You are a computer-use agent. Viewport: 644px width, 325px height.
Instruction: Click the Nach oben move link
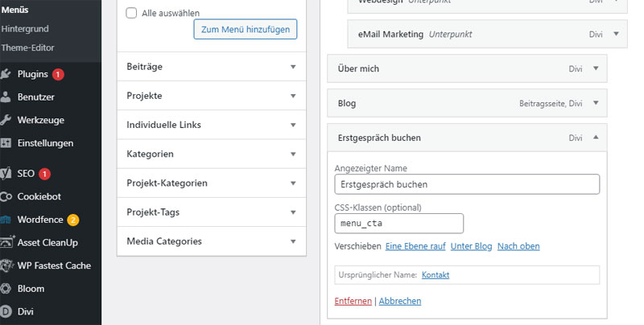click(518, 246)
